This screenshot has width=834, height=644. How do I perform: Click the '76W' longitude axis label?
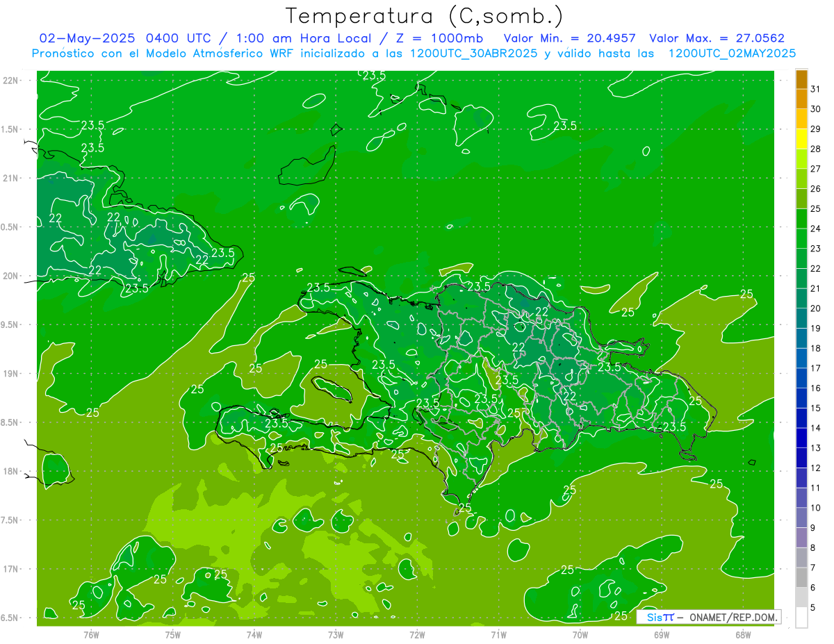(x=91, y=634)
